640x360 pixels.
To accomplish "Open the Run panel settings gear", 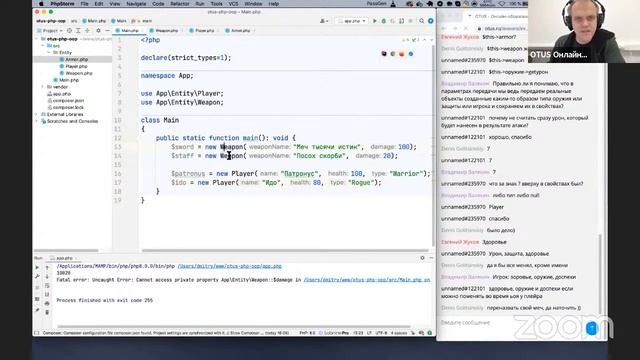I will coord(422,258).
